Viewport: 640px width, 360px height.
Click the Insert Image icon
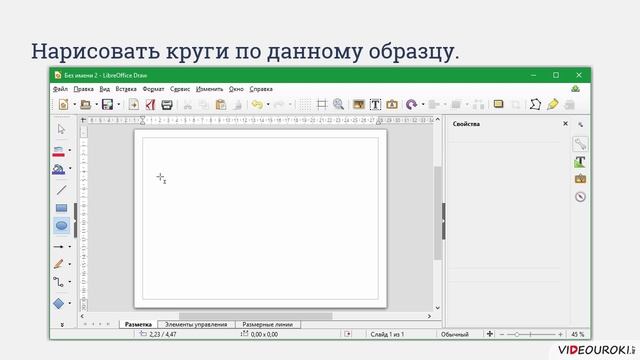[x=358, y=104]
